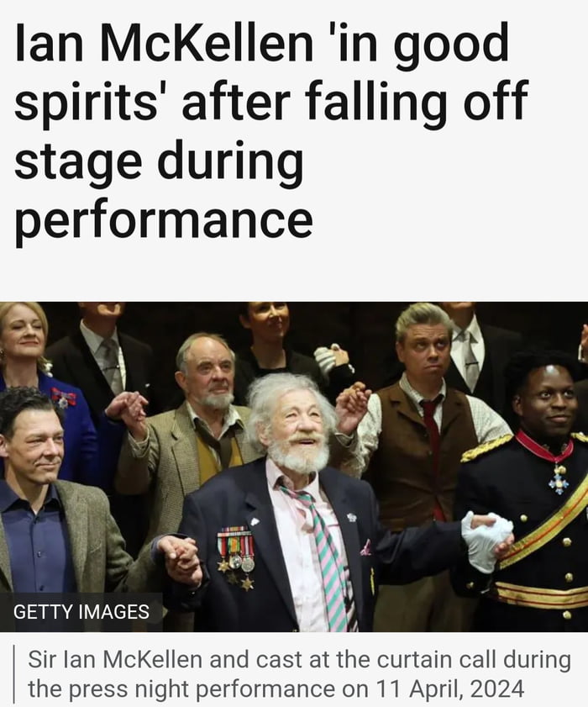This screenshot has width=588, height=707.
Task: Click the clasped hands at lower left of photo
Action: [x=181, y=560]
